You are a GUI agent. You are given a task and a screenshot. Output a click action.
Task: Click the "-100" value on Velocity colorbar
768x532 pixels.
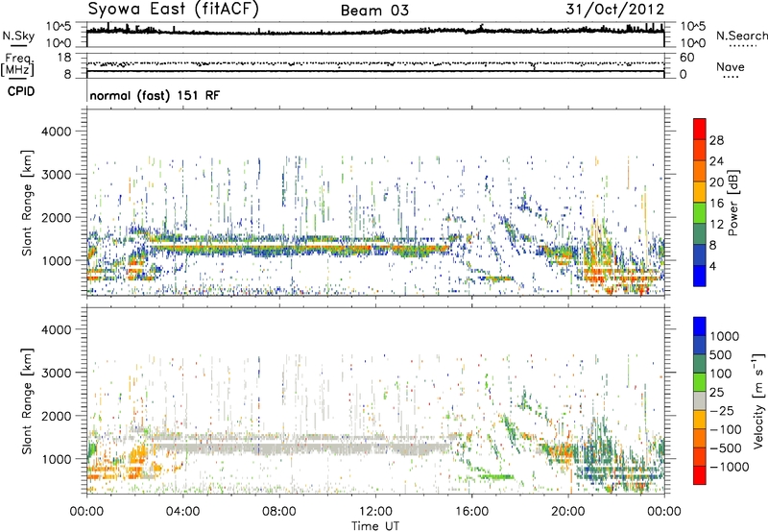(726, 429)
